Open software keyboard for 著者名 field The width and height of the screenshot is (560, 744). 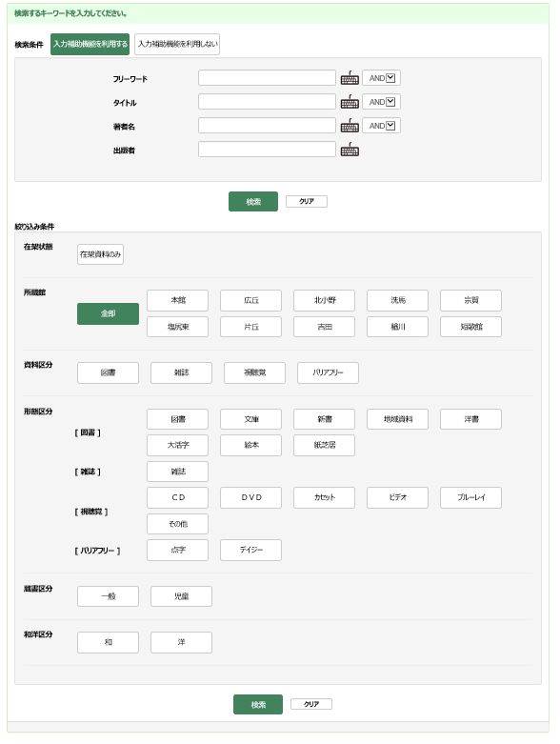click(350, 126)
